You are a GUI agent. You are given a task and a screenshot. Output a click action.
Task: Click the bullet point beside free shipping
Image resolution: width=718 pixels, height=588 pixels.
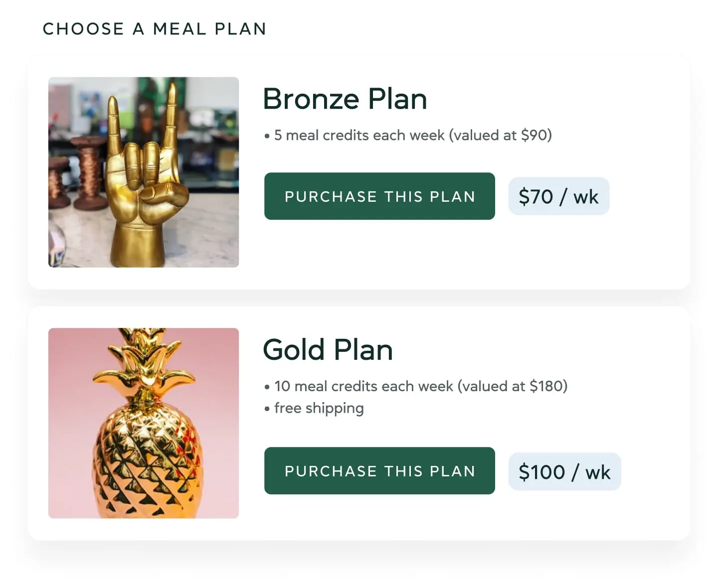coord(266,409)
